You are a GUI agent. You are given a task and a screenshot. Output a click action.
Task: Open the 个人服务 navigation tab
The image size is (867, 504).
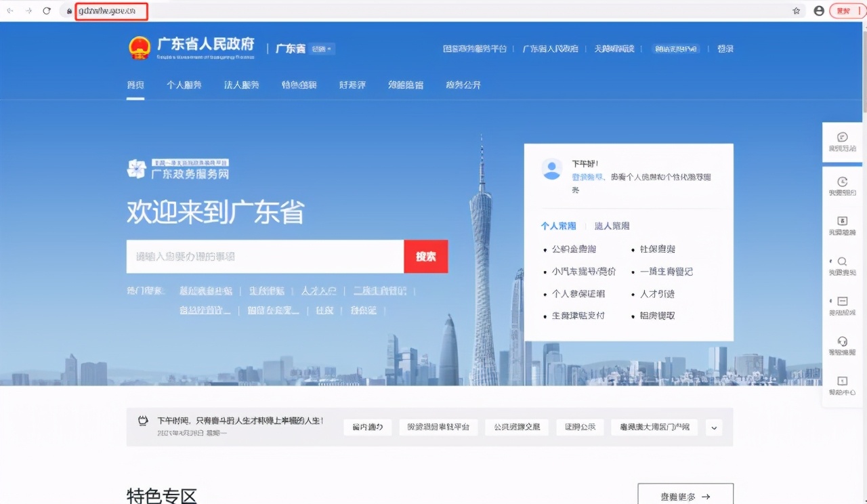click(x=184, y=85)
